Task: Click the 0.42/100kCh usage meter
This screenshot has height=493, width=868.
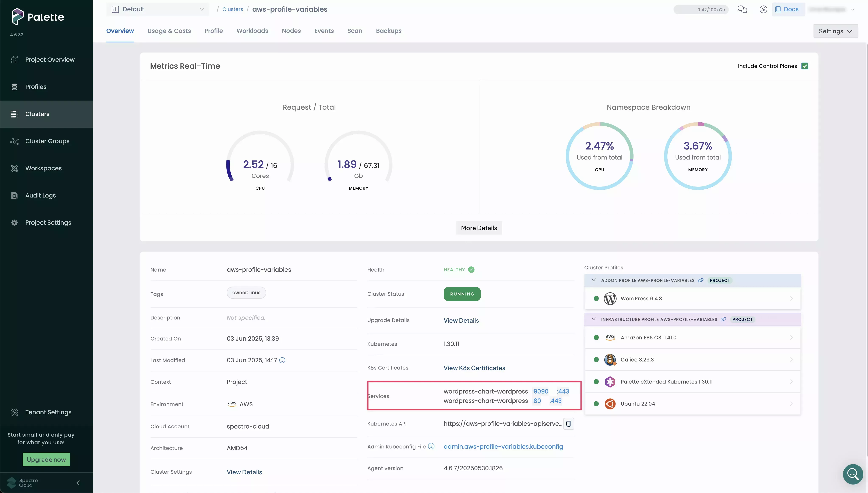Action: pyautogui.click(x=701, y=9)
